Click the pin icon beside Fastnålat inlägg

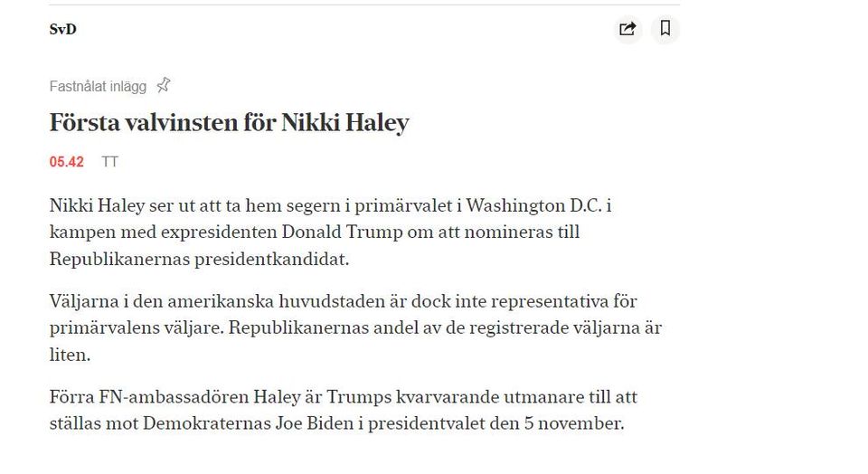click(x=163, y=86)
